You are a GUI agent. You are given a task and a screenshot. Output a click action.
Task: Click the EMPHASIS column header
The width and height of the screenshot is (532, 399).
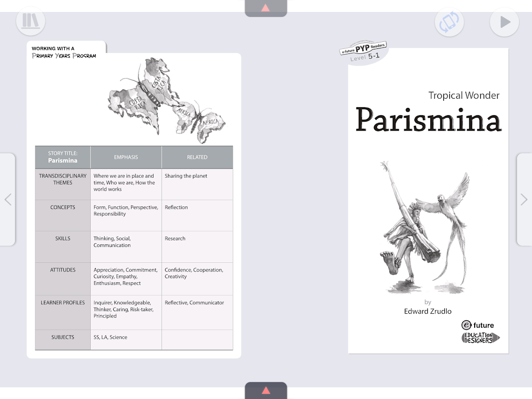[x=126, y=157]
